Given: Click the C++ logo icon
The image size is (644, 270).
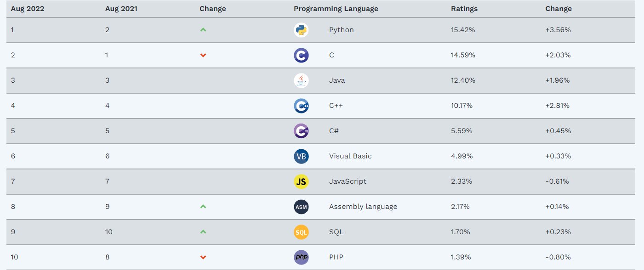Looking at the screenshot, I should pos(301,106).
